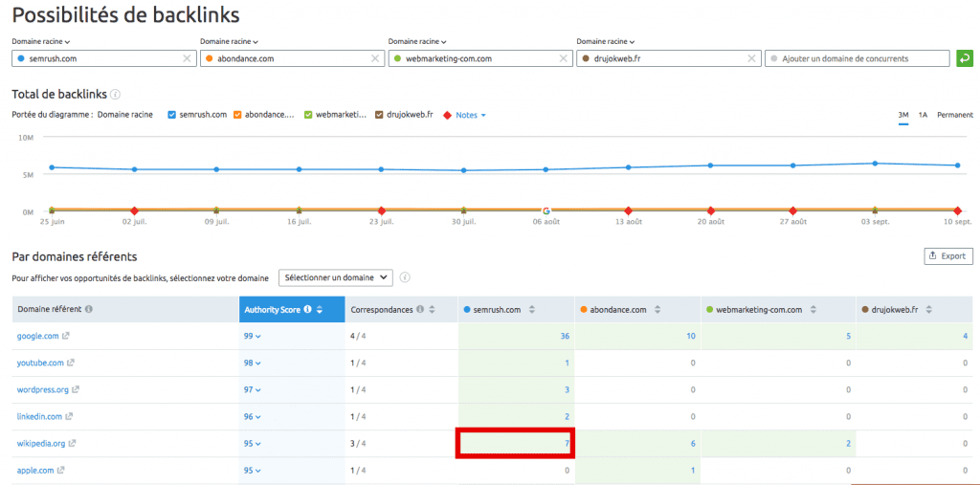The height and width of the screenshot is (485, 980).
Task: Click abondance.com backlinks count 6 for wikipedia.org
Action: coord(693,443)
